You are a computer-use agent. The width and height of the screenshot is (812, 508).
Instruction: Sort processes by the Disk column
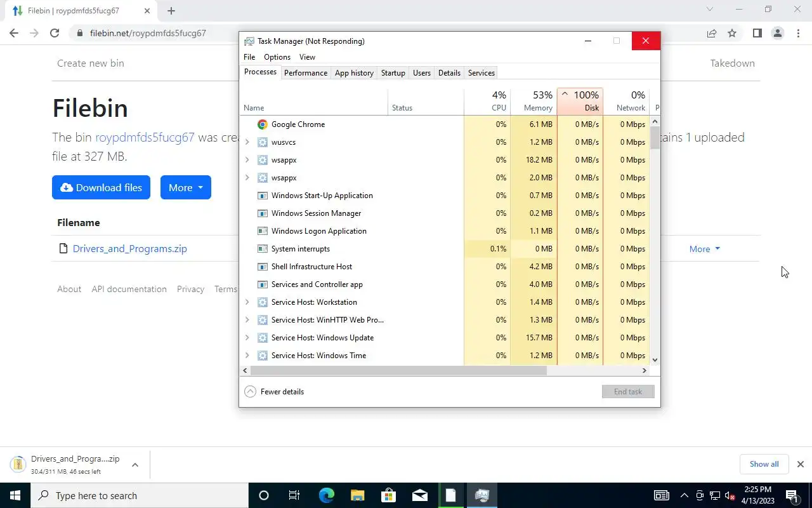pyautogui.click(x=580, y=102)
